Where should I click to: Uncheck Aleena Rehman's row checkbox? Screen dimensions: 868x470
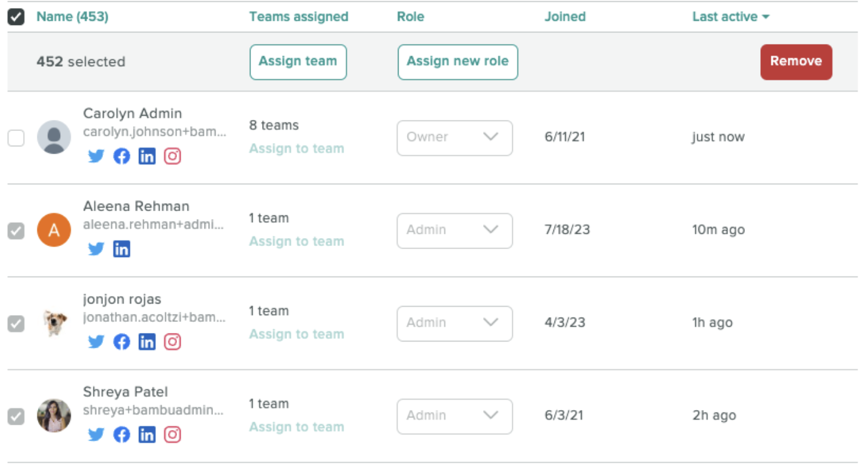tap(17, 230)
